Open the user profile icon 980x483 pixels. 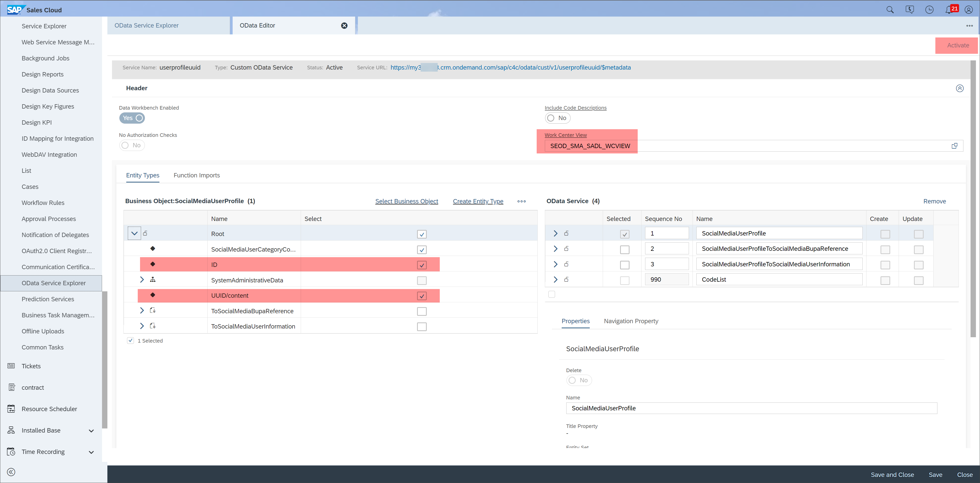969,10
